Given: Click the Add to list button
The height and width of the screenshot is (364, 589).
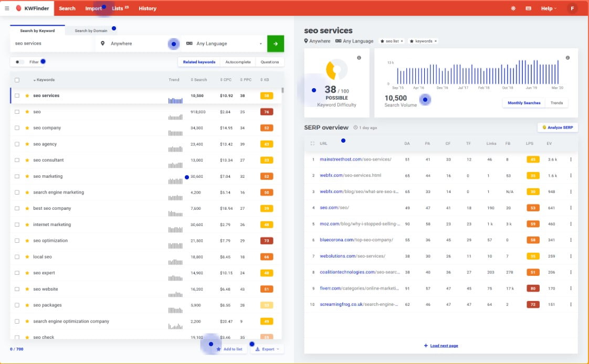Looking at the screenshot, I should click(x=229, y=349).
